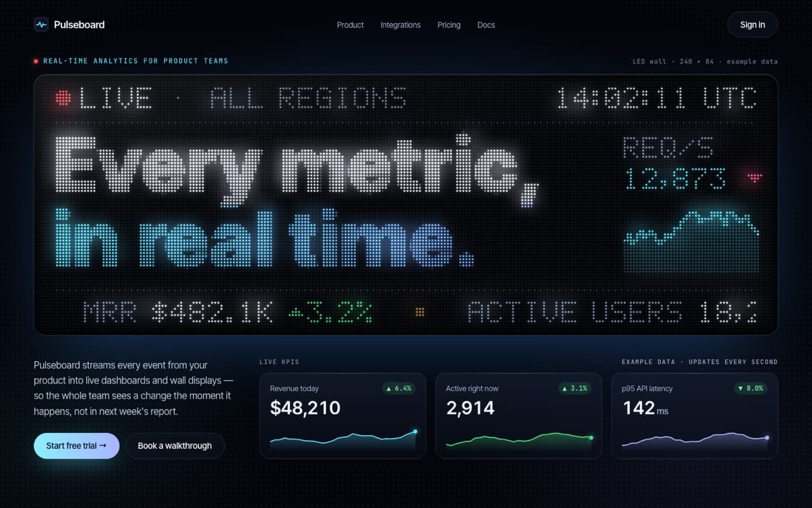Click the red LIVE indicator dot

click(63, 98)
